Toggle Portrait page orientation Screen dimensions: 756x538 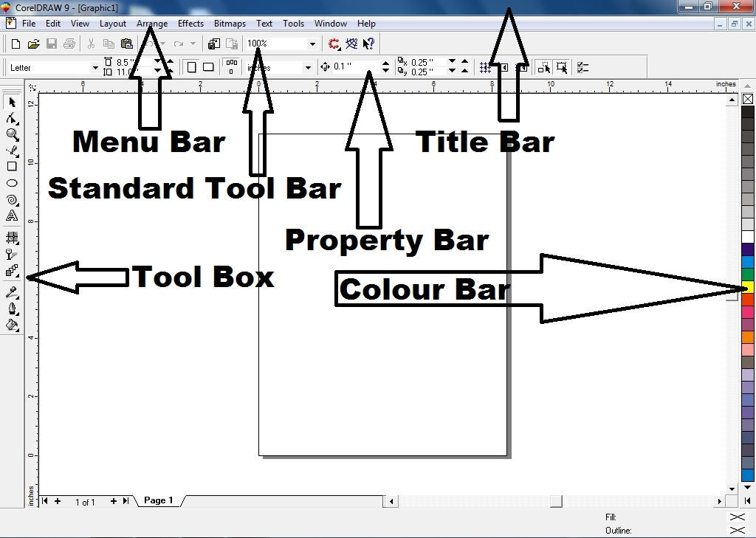[x=192, y=67]
